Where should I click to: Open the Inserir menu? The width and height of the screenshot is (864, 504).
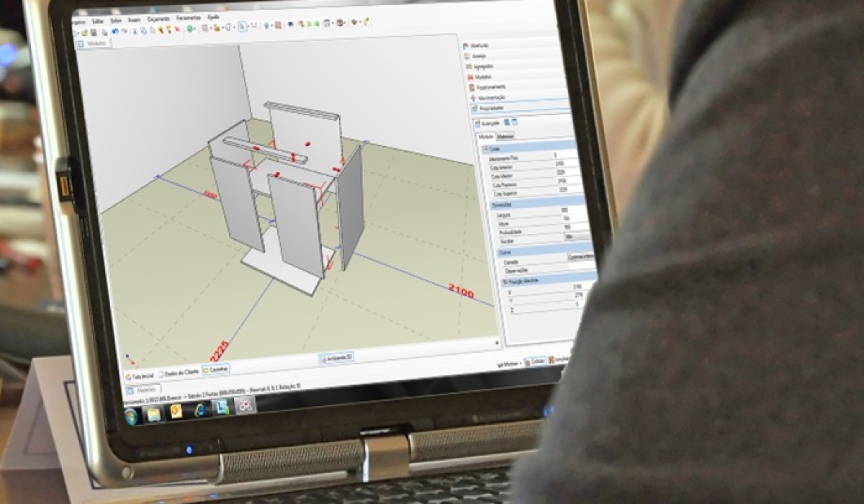pos(133,19)
